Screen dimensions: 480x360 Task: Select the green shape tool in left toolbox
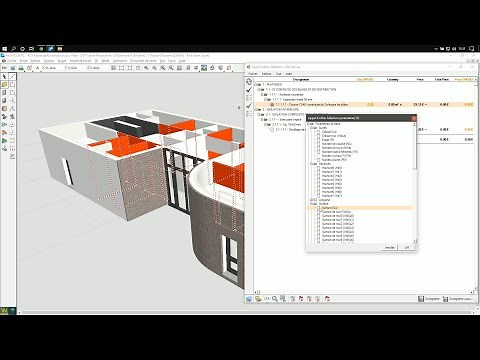coord(4,141)
